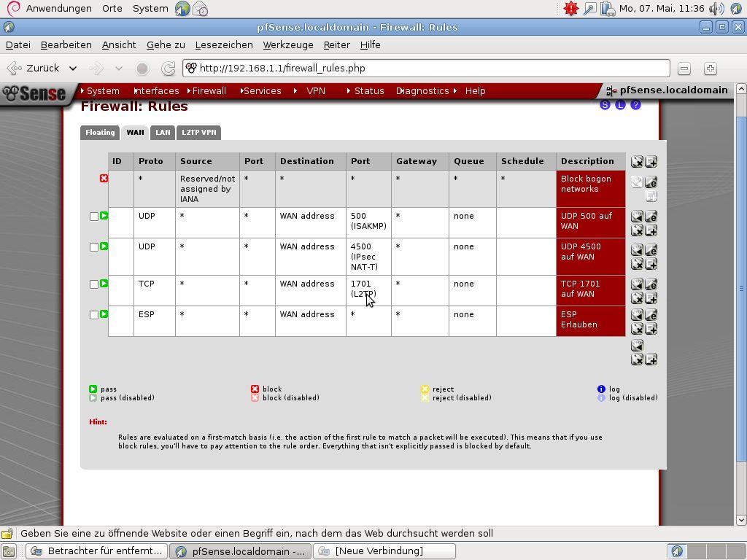The width and height of the screenshot is (747, 560).
Task: Go back with the Zurück button
Action: point(34,69)
